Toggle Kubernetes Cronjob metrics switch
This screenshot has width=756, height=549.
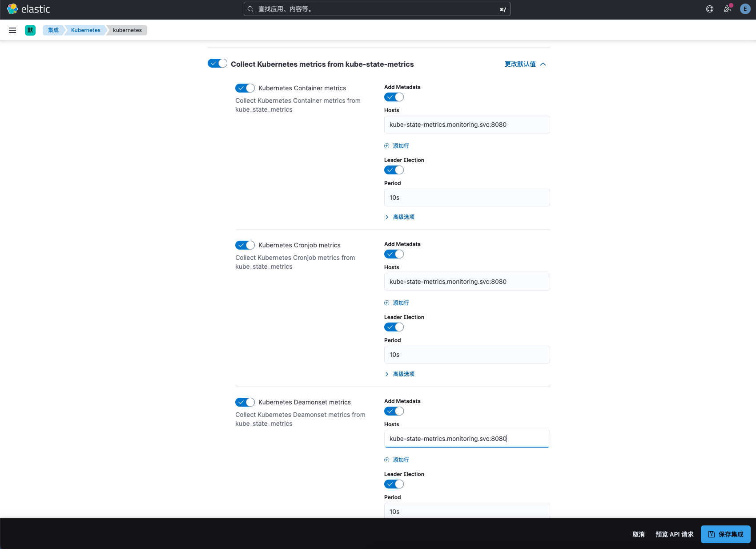(245, 245)
